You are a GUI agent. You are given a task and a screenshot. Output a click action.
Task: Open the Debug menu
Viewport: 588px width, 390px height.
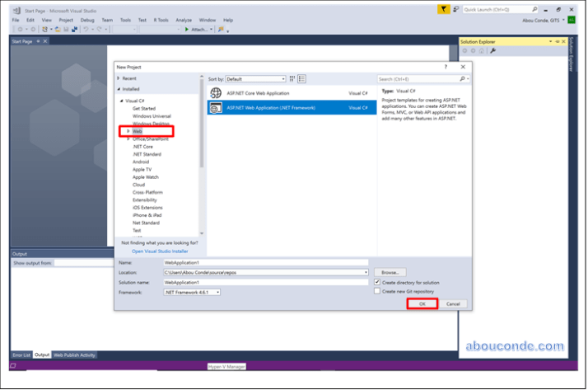(87, 19)
